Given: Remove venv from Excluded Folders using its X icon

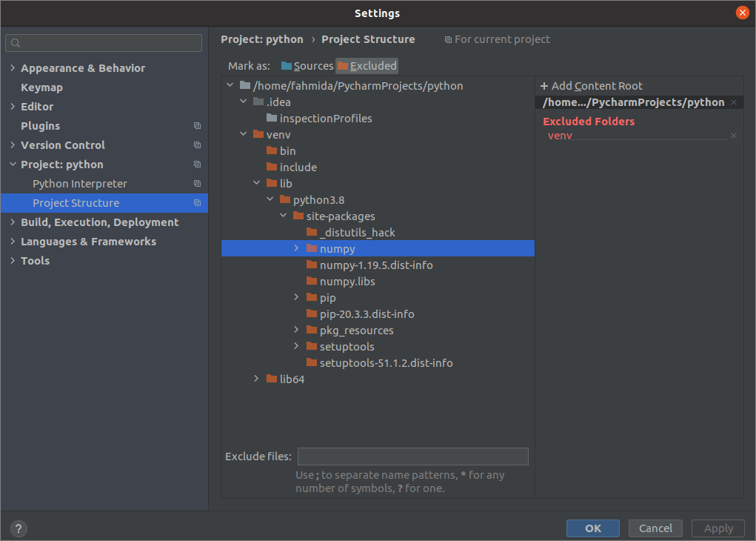Looking at the screenshot, I should (x=732, y=136).
